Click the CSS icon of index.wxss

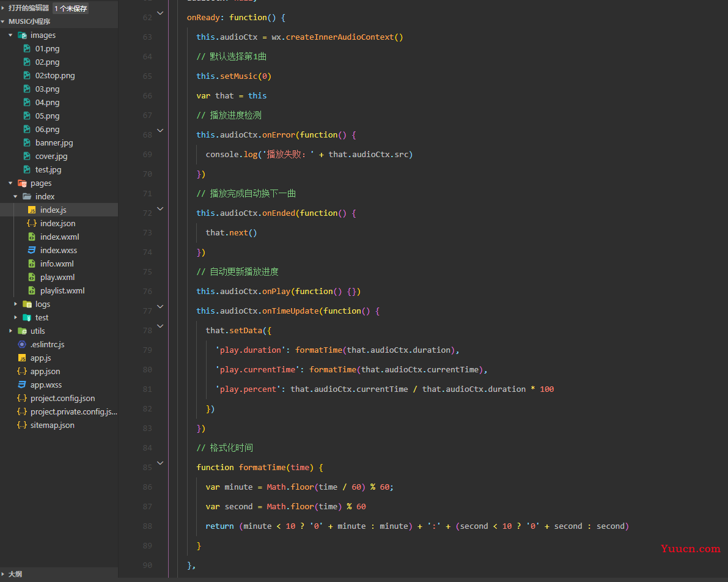coord(32,251)
